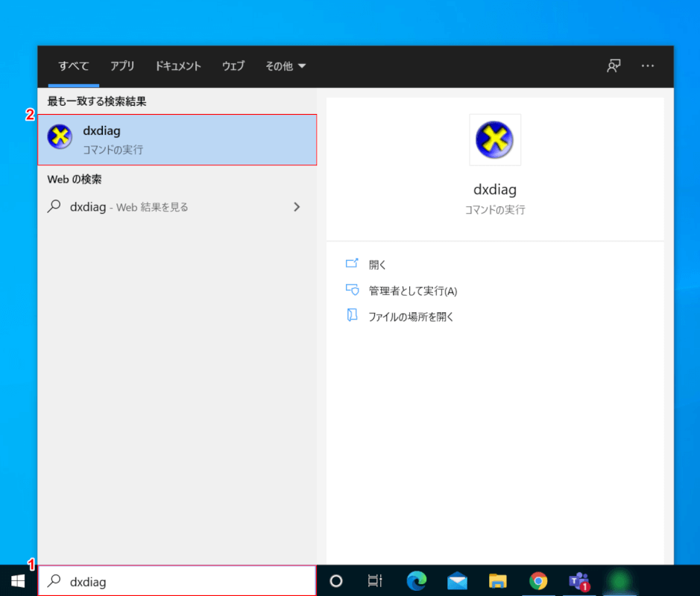This screenshot has height=596, width=700.
Task: Click 開く to open dxdiag
Action: [x=377, y=265]
